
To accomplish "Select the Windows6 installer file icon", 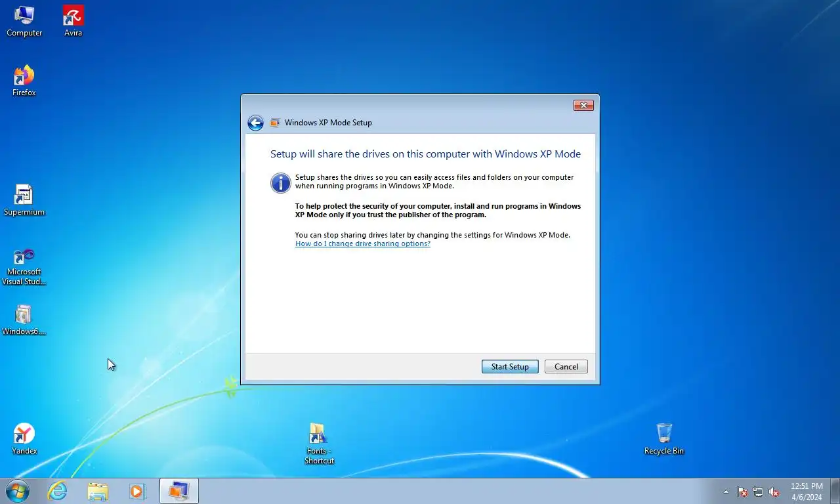I will 24,320.
